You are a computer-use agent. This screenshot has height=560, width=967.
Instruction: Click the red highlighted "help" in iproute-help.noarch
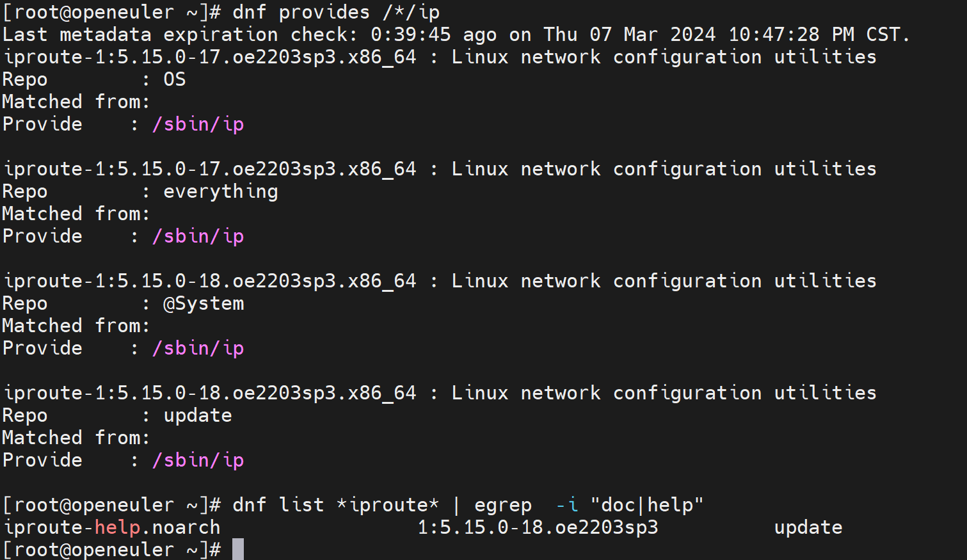click(117, 527)
